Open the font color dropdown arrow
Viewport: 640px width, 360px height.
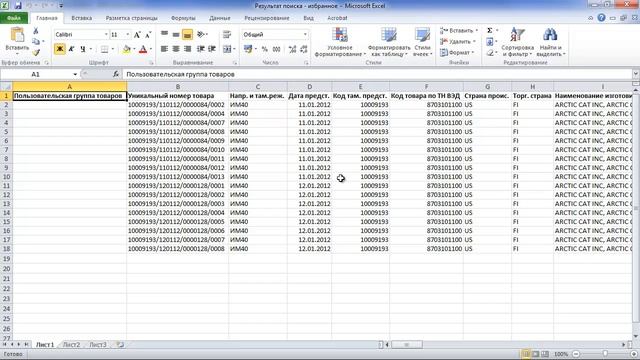[x=151, y=49]
